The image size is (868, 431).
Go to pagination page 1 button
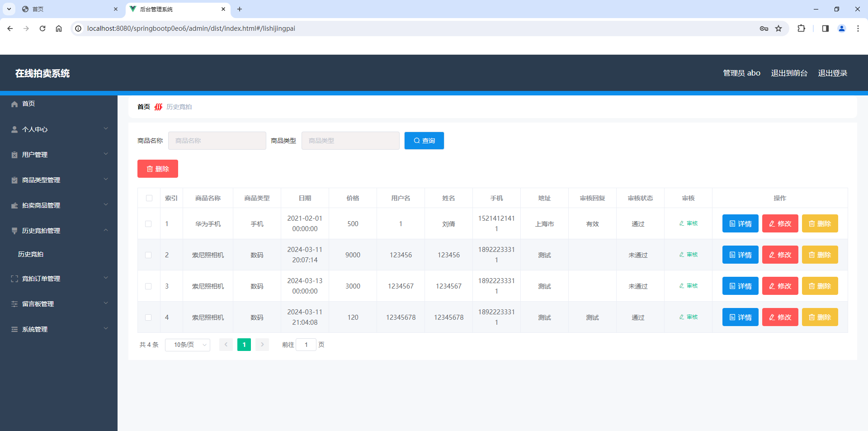point(244,345)
